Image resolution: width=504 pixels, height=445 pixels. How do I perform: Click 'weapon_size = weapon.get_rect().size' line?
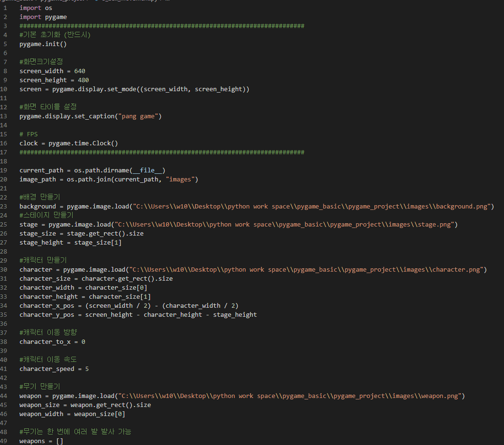[x=85, y=405]
